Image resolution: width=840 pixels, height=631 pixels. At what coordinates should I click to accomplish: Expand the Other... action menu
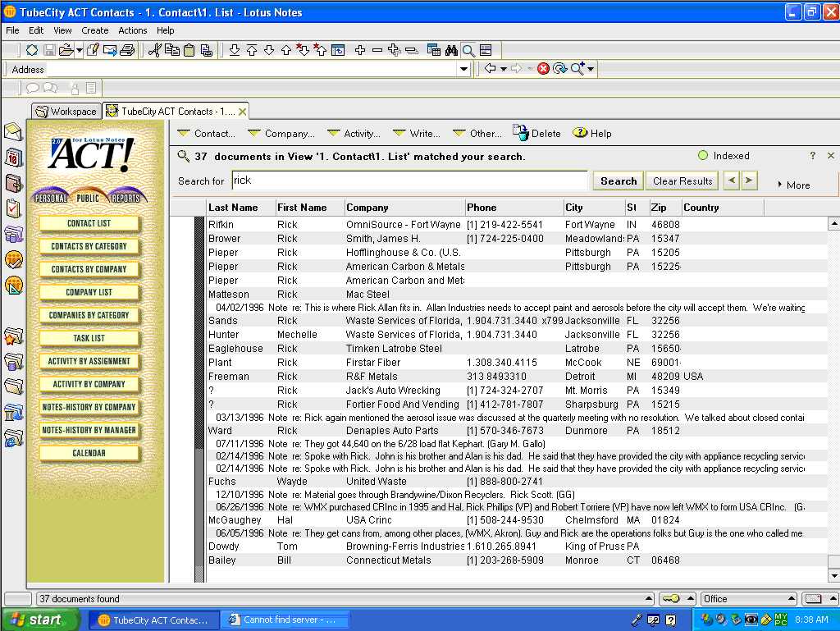(x=477, y=134)
